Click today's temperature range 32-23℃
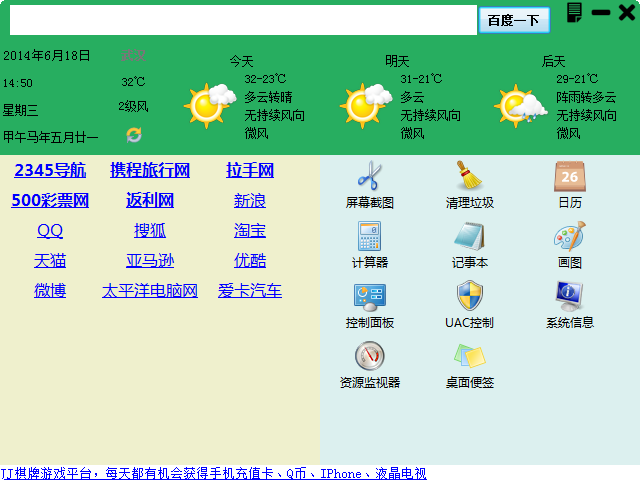 265,79
